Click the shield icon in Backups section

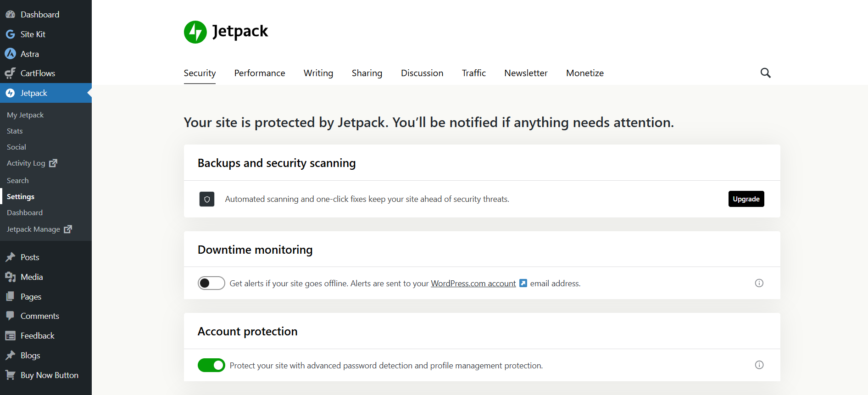pyautogui.click(x=207, y=199)
